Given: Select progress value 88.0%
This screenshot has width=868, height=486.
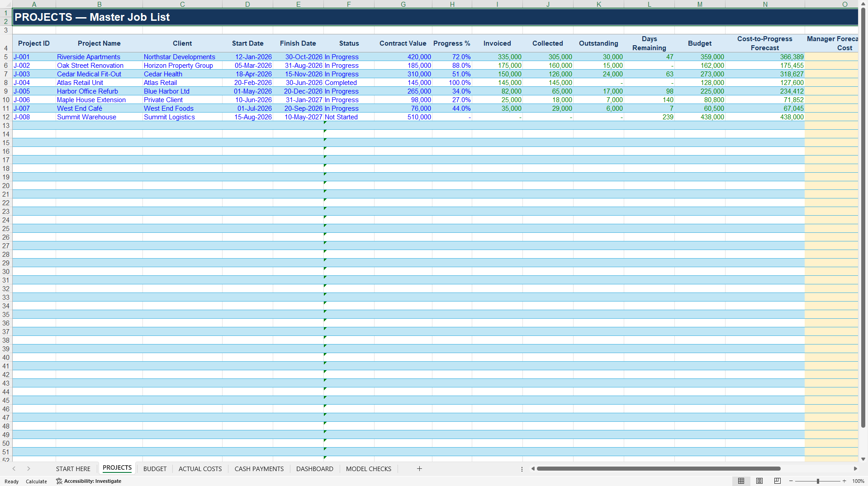Looking at the screenshot, I should click(452, 66).
